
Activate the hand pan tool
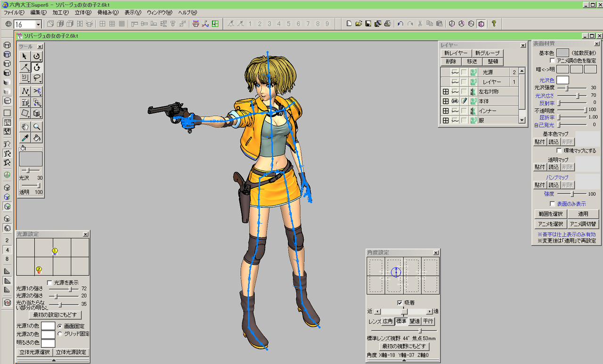pos(25,127)
